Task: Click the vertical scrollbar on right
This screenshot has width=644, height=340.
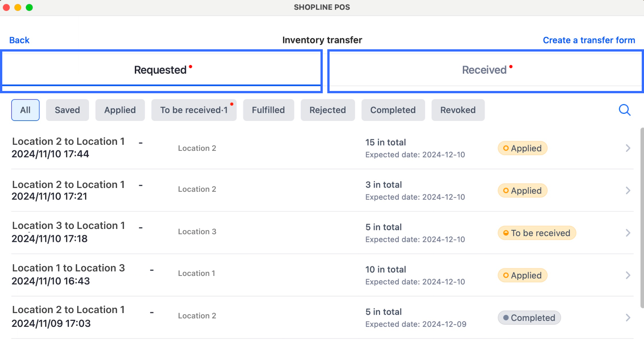Action: [x=642, y=218]
